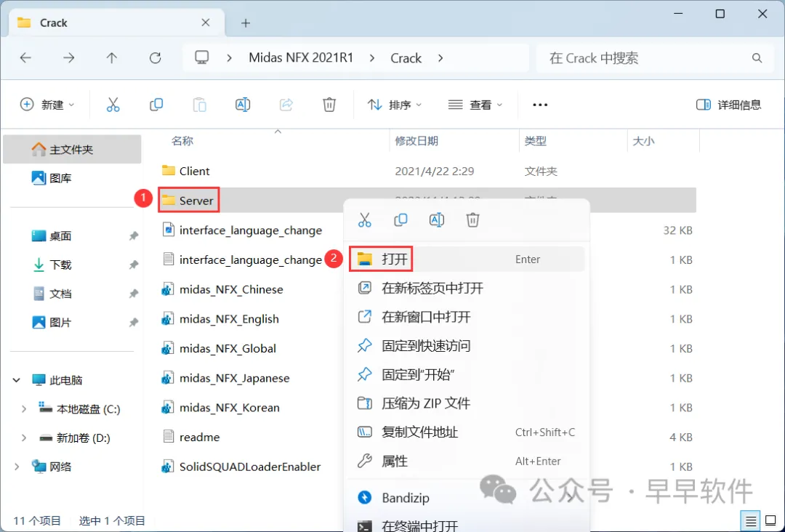Viewport: 785px width, 532px height.
Task: Click the Paste icon in toolbar
Action: pyautogui.click(x=199, y=105)
